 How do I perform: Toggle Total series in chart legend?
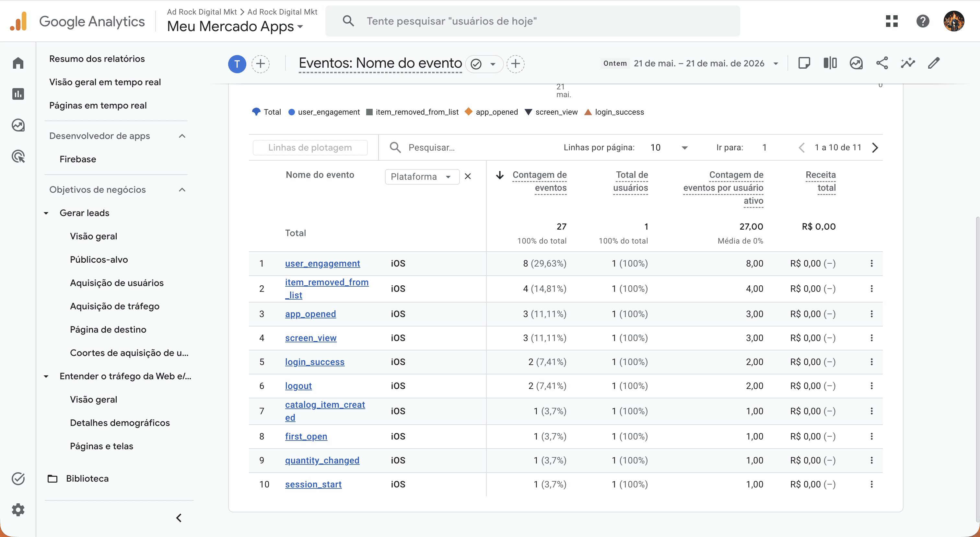pos(266,112)
